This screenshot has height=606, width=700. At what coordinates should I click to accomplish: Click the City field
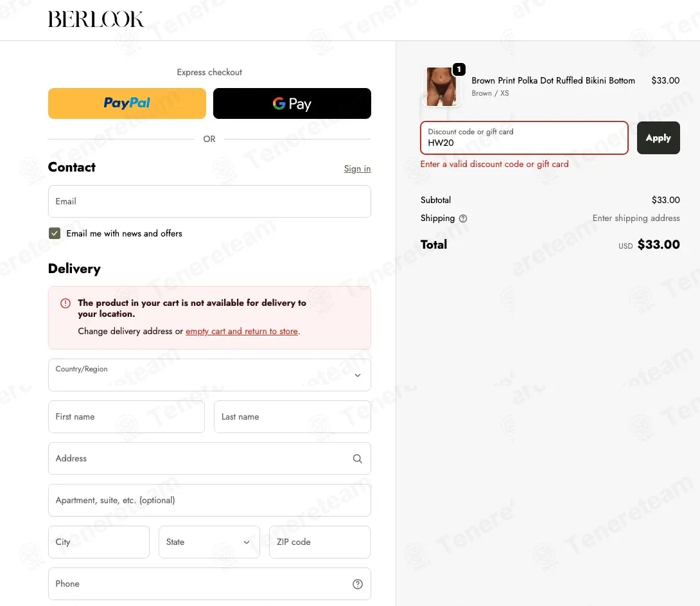[x=99, y=542]
